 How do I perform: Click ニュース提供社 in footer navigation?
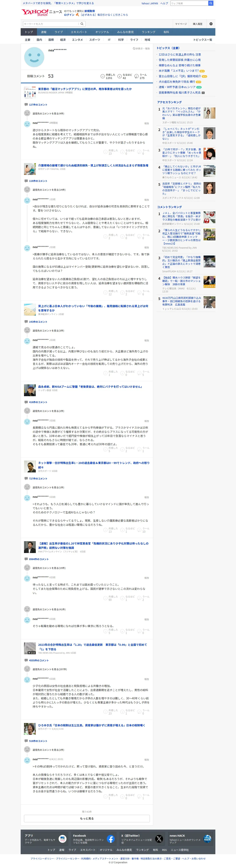180,850
